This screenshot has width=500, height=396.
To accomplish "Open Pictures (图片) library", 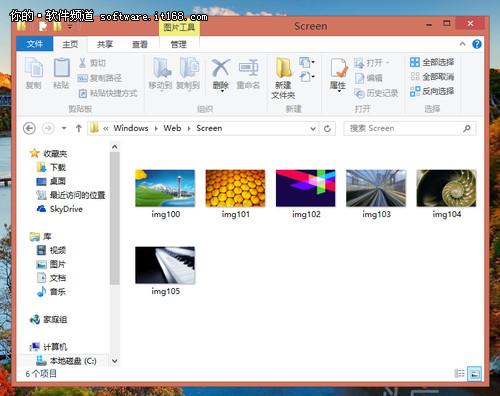I will click(x=51, y=264).
